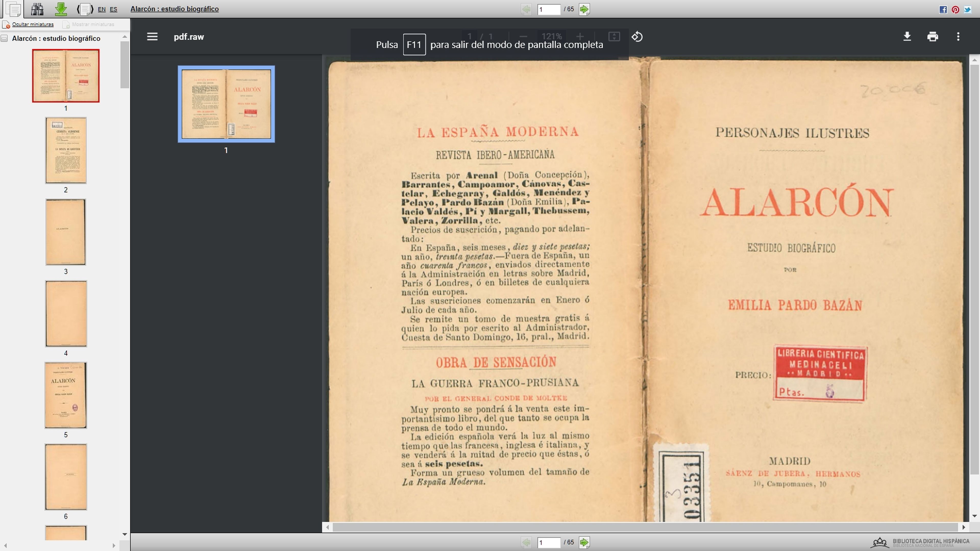The image size is (980, 551).
Task: Click the rotate counterclockwise icon
Action: click(x=637, y=37)
